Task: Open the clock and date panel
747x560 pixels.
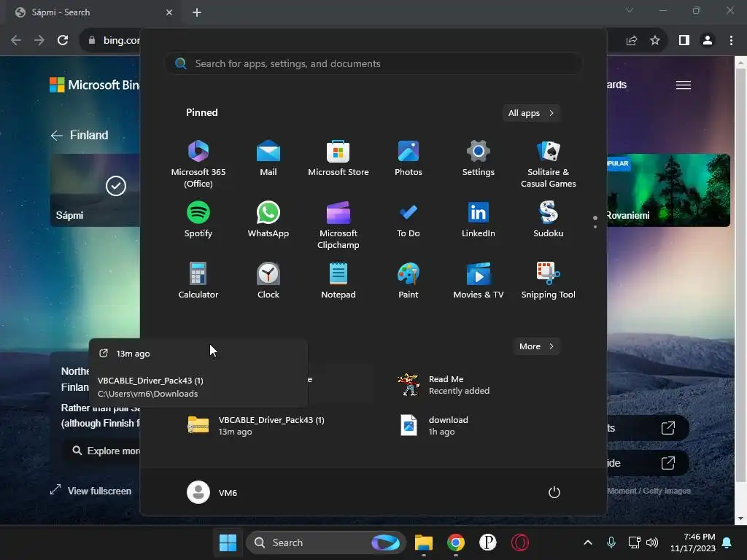Action: [x=693, y=542]
